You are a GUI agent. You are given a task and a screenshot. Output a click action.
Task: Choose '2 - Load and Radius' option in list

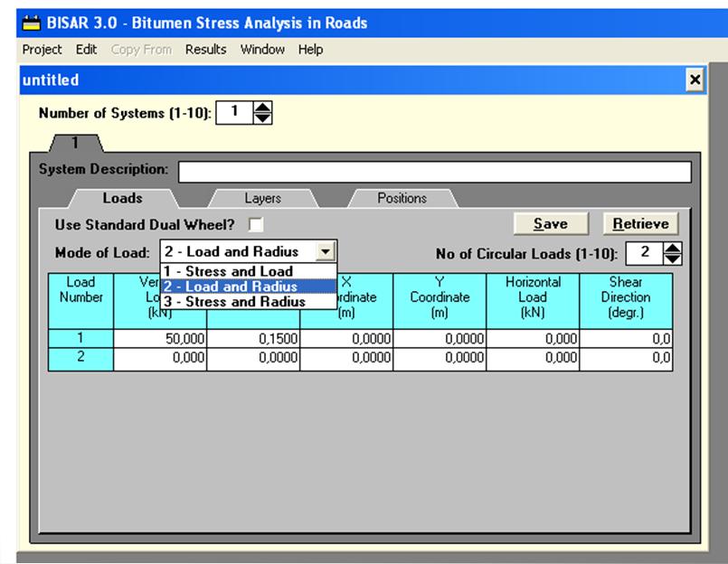click(x=249, y=287)
